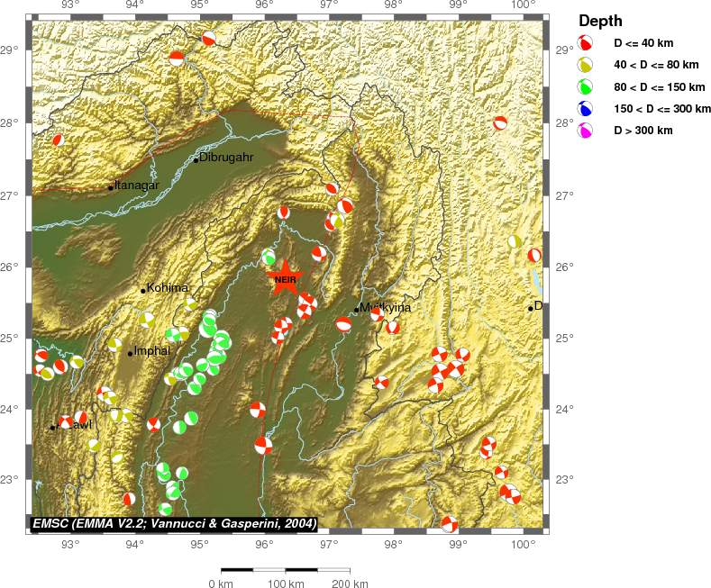Viewport: 711px width, 588px height.
Task: Click the '0 km' scale bar label
Action: tap(221, 583)
